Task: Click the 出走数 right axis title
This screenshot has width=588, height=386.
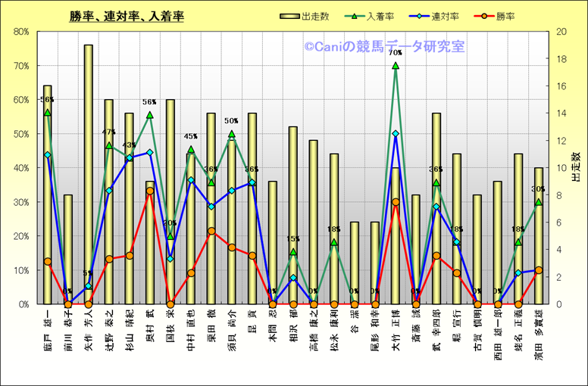Action: click(576, 167)
